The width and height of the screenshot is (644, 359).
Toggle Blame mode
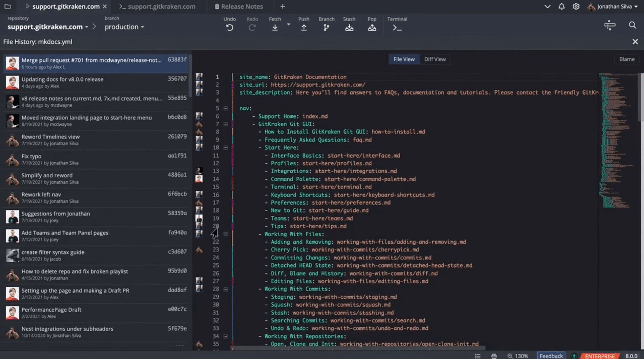coord(627,59)
